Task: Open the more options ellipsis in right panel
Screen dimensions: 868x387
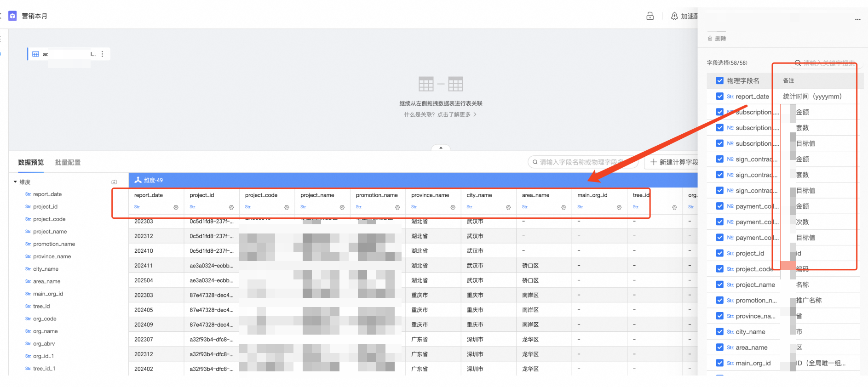Action: (857, 19)
